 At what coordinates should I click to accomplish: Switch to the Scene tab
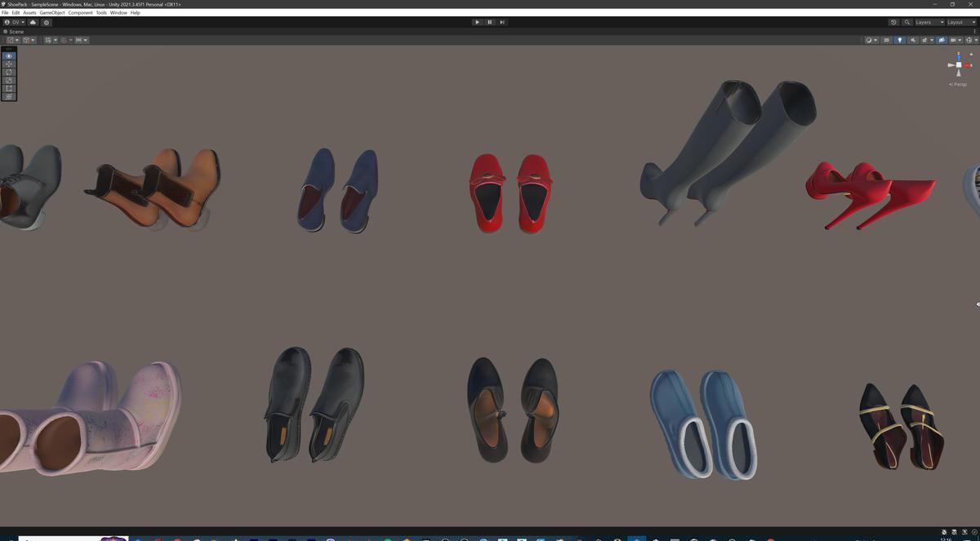13,31
